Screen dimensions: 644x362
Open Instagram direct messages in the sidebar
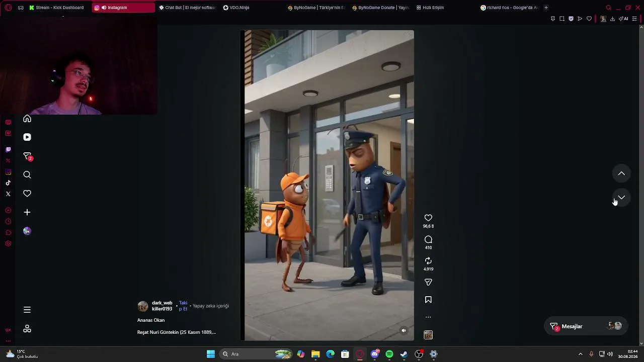(28, 156)
